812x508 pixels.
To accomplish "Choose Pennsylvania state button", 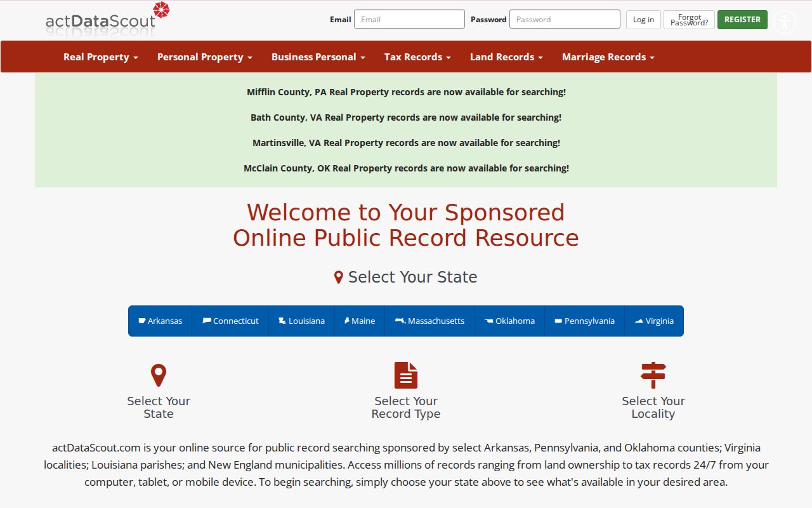I will click(x=584, y=321).
